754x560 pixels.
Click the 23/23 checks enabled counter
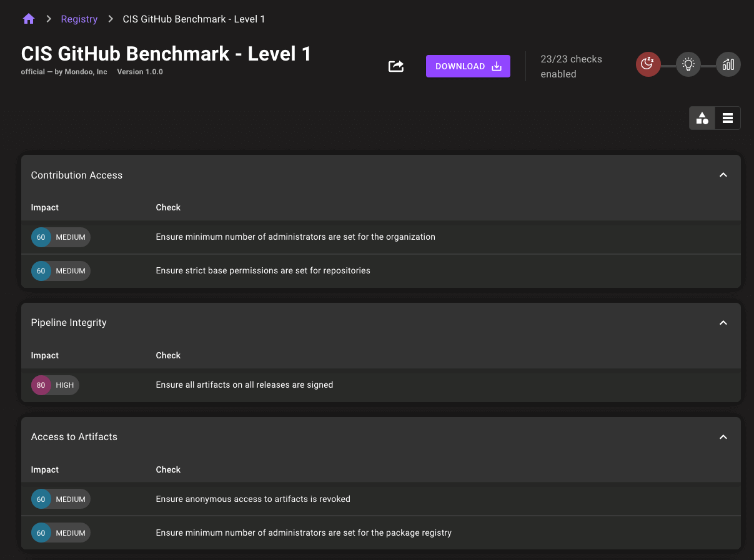coord(572,66)
